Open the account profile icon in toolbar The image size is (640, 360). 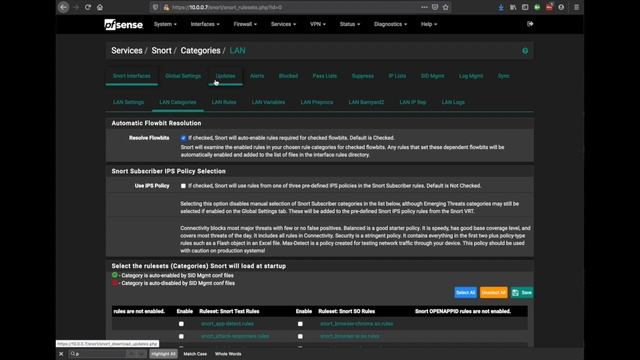pos(561,7)
